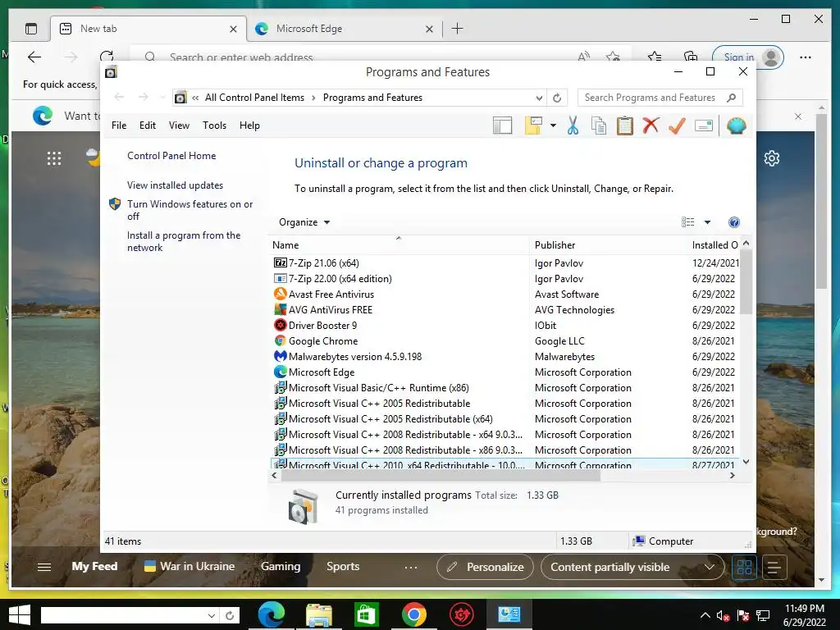Open the Edit menu
Screen dimensions: 840x630
(x=148, y=126)
